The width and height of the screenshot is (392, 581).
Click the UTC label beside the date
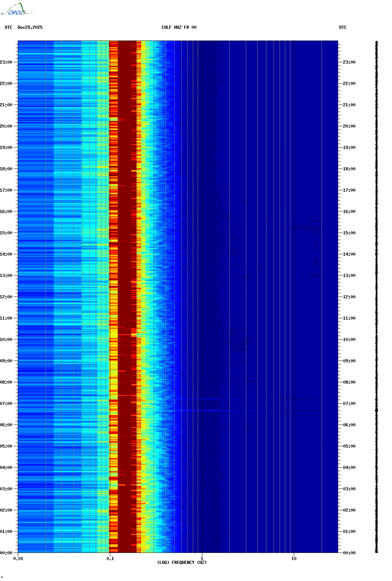[8, 27]
